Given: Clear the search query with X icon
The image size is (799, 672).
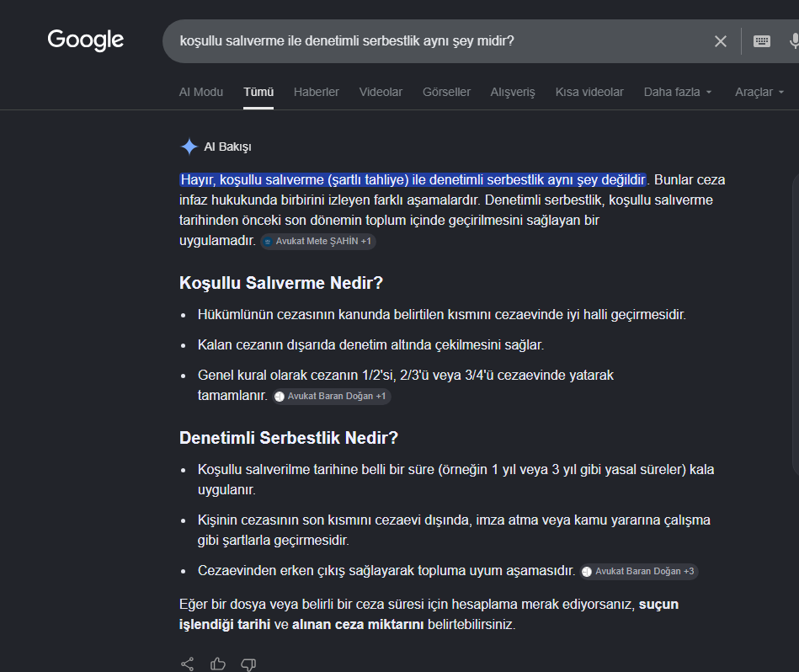Looking at the screenshot, I should point(720,41).
